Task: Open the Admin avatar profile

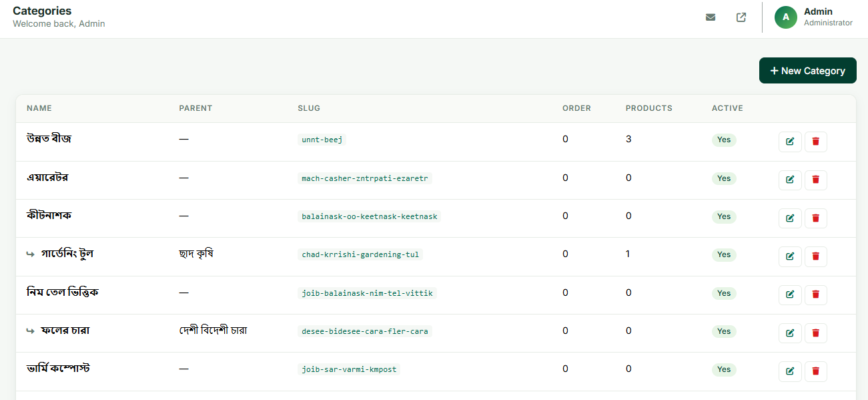Action: tap(786, 17)
